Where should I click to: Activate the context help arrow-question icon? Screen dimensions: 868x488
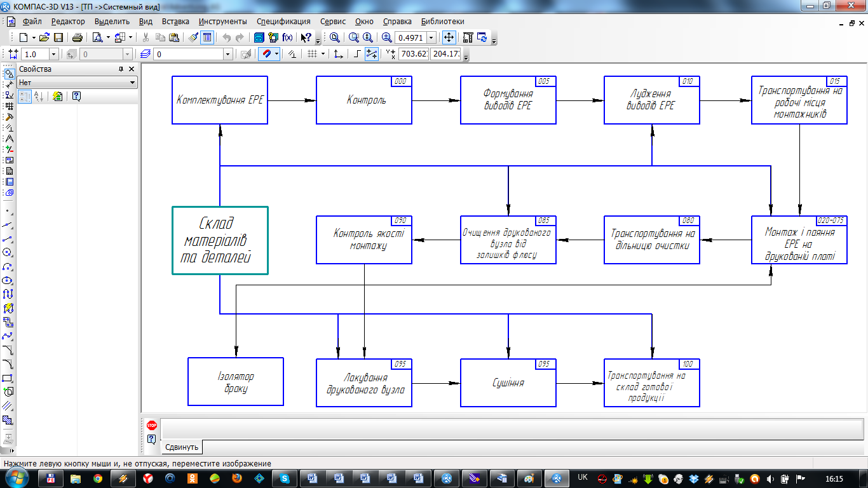tap(306, 37)
